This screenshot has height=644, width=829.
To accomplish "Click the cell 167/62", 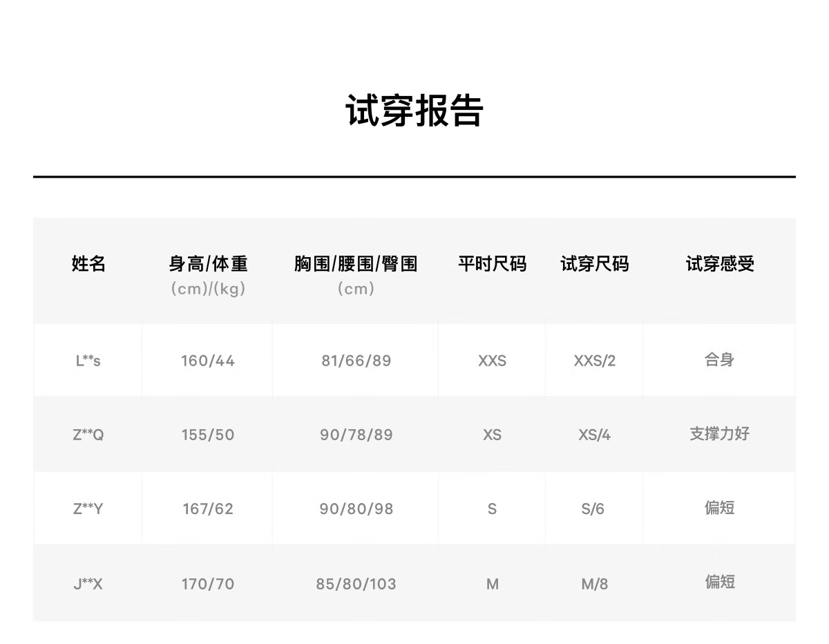I will click(208, 509).
